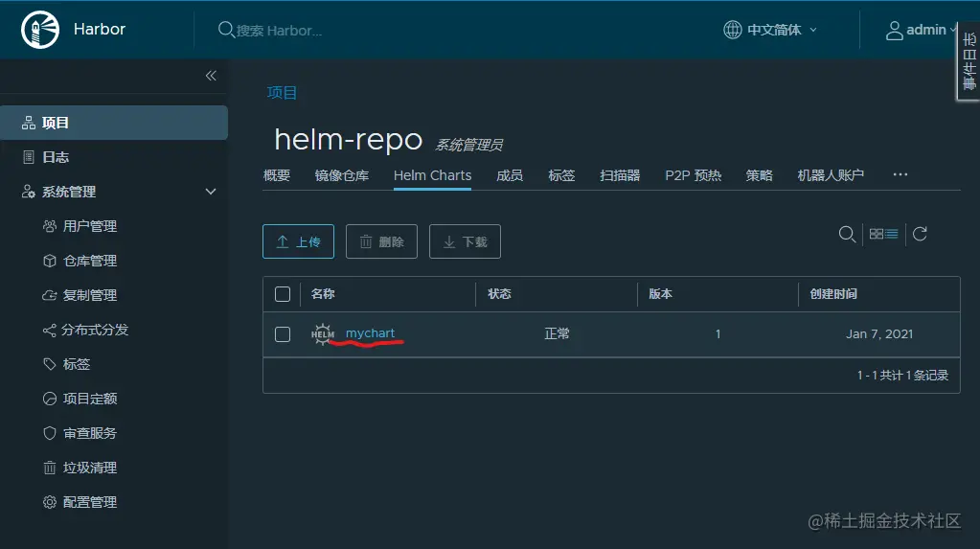Open the P2P 预热 tab
The width and height of the screenshot is (980, 549).
pos(694,175)
